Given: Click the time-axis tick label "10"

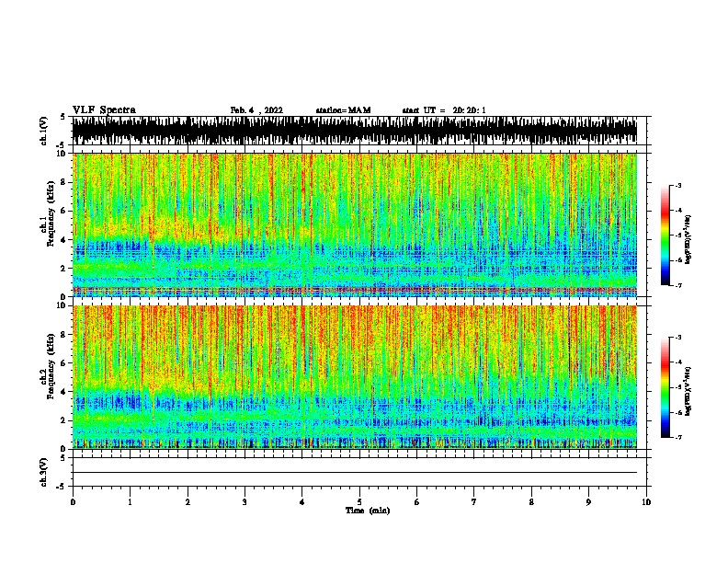Looking at the screenshot, I should pyautogui.click(x=646, y=502).
